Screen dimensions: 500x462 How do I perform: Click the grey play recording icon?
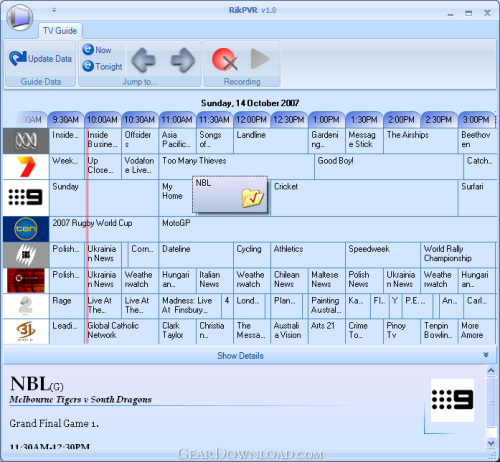coord(260,59)
